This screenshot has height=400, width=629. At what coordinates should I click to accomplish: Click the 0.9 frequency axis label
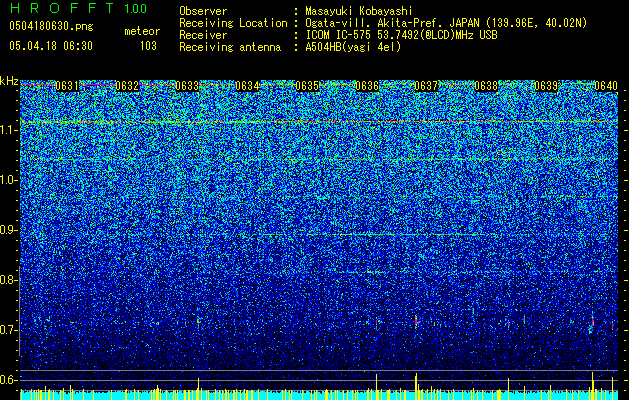[9, 230]
